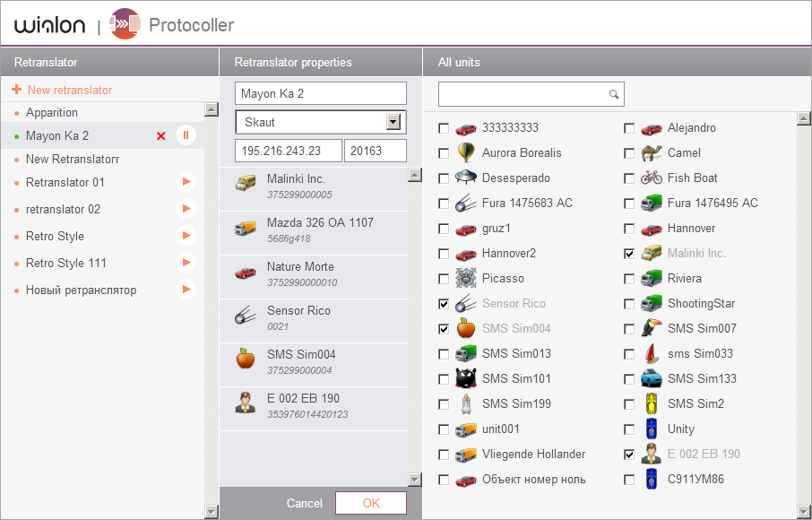Click the Hannover unit label

(691, 228)
